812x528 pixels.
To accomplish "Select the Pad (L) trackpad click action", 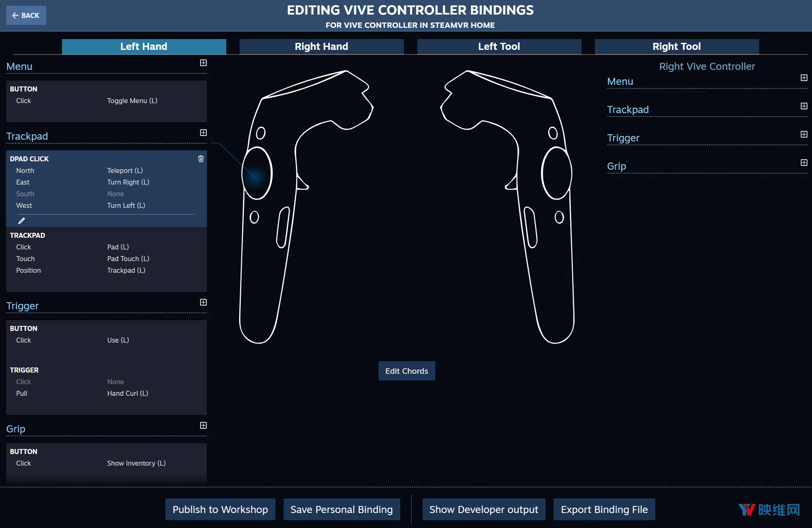I will [118, 247].
